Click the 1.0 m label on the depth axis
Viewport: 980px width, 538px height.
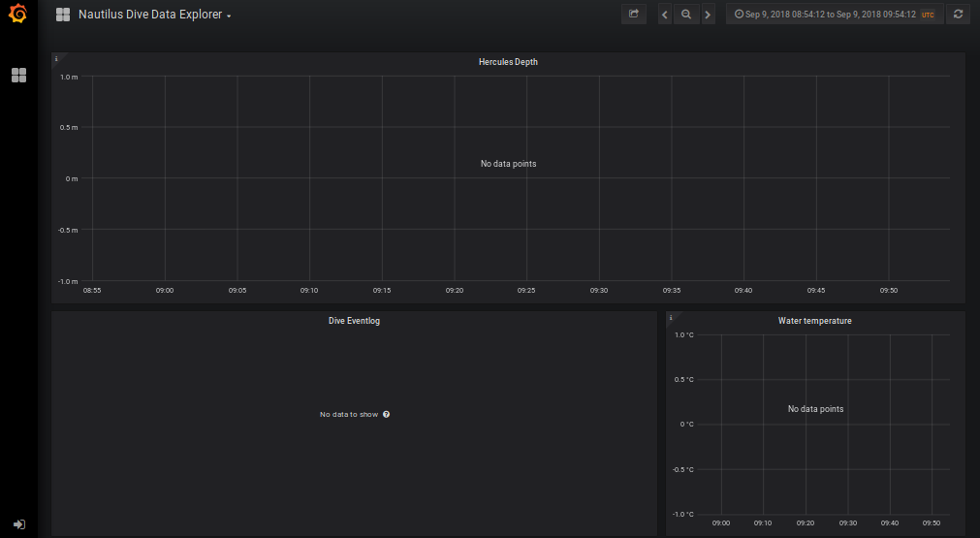coord(69,77)
